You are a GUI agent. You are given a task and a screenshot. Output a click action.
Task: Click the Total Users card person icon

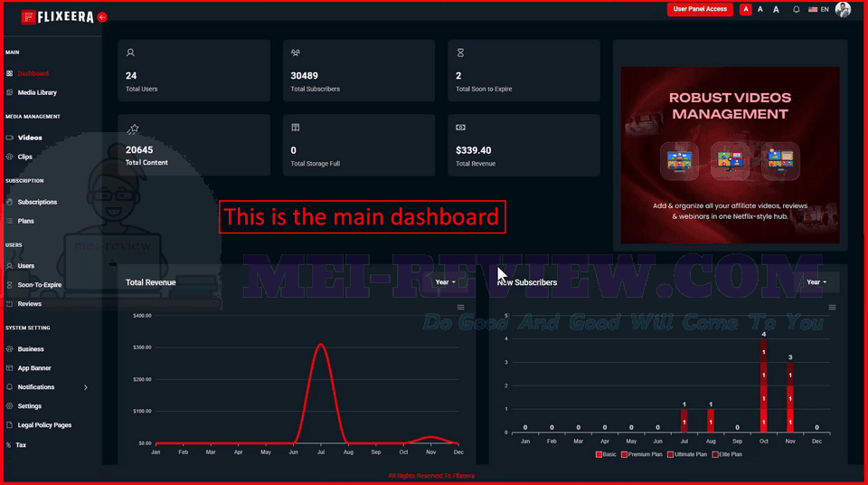point(130,52)
